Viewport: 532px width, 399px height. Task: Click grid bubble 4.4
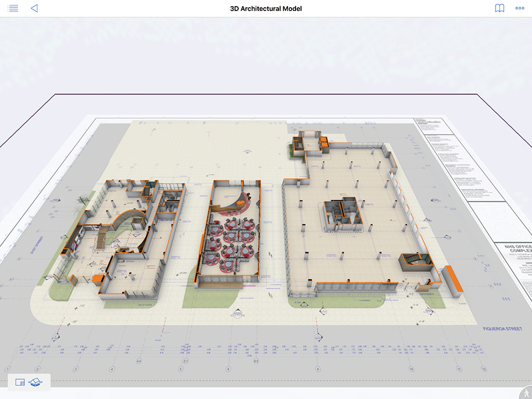[138, 361]
